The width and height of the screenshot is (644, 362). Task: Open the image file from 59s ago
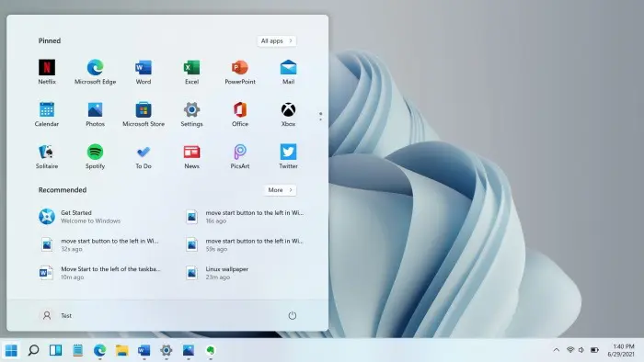click(246, 244)
